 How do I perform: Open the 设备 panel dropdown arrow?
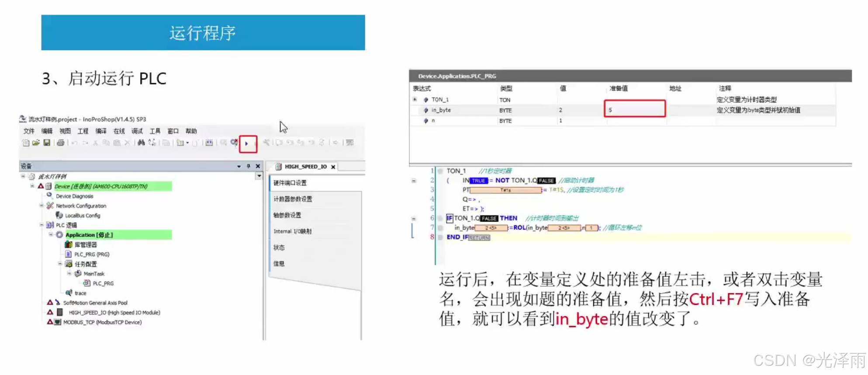(239, 166)
